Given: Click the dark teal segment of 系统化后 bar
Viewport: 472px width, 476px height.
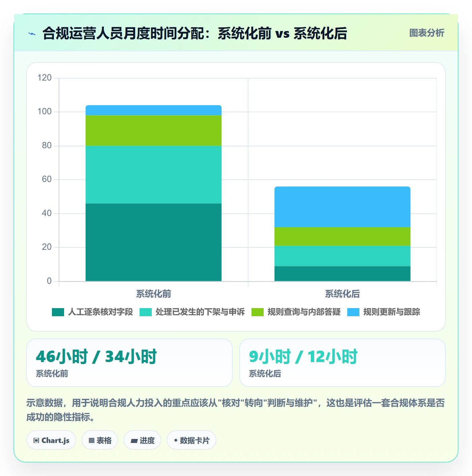Looking at the screenshot, I should click(342, 274).
